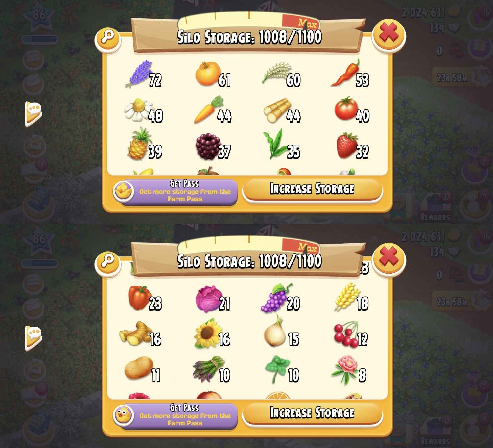Select the strawberry item with 32

tap(352, 145)
